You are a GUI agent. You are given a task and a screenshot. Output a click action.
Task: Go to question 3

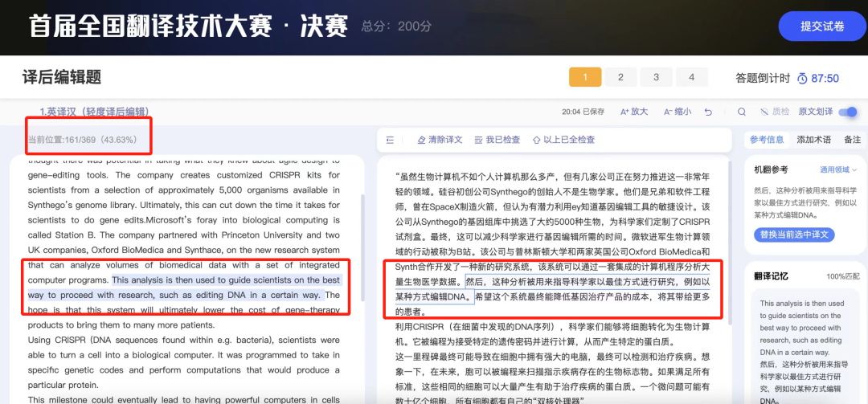coord(656,77)
